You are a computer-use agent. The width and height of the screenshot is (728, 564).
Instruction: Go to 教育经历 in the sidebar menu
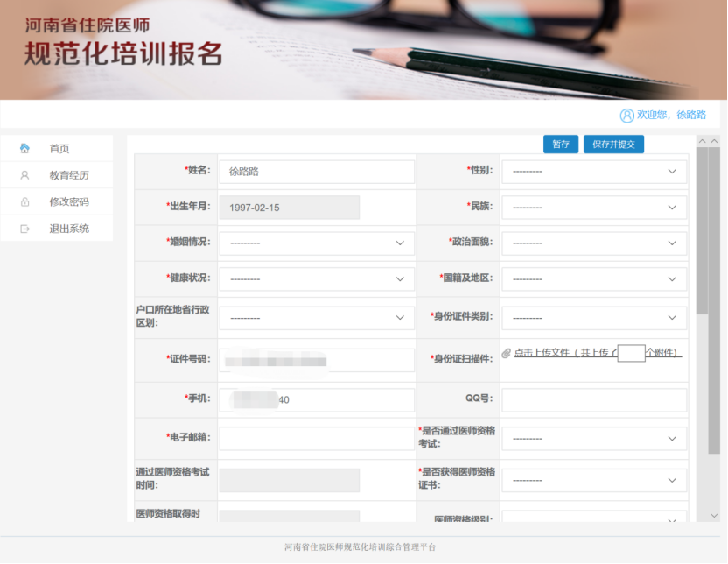(x=69, y=175)
